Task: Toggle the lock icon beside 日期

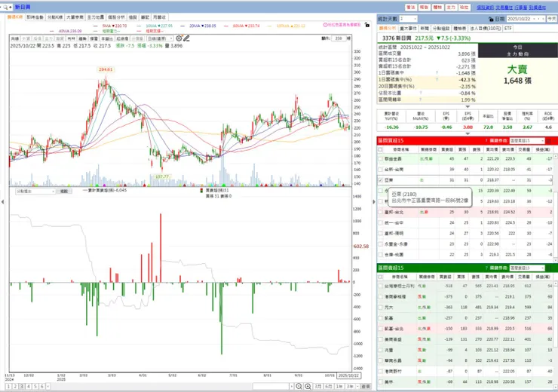Action: click(x=491, y=19)
